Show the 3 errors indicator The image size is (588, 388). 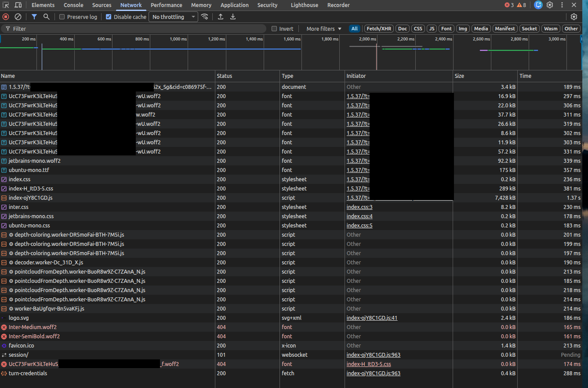click(509, 5)
